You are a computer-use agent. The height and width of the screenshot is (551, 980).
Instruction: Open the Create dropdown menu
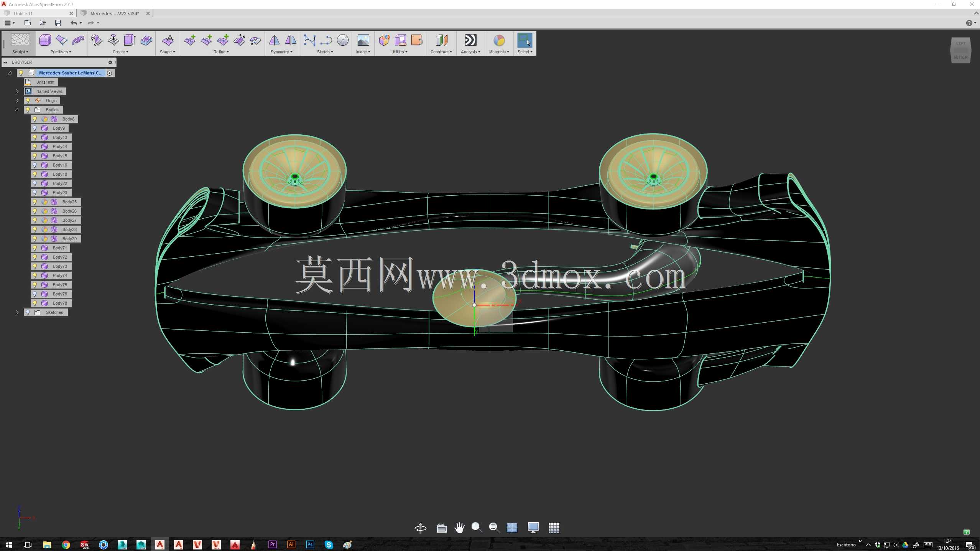pos(120,52)
